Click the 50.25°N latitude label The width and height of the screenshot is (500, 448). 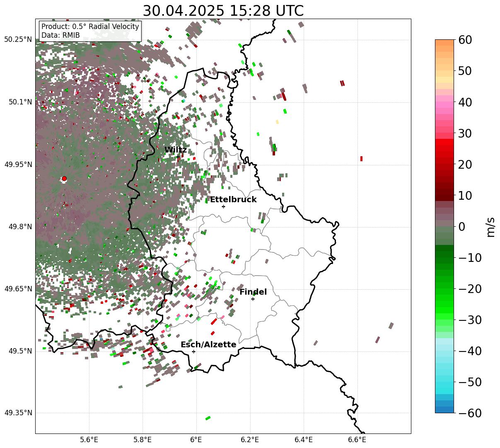[18, 40]
